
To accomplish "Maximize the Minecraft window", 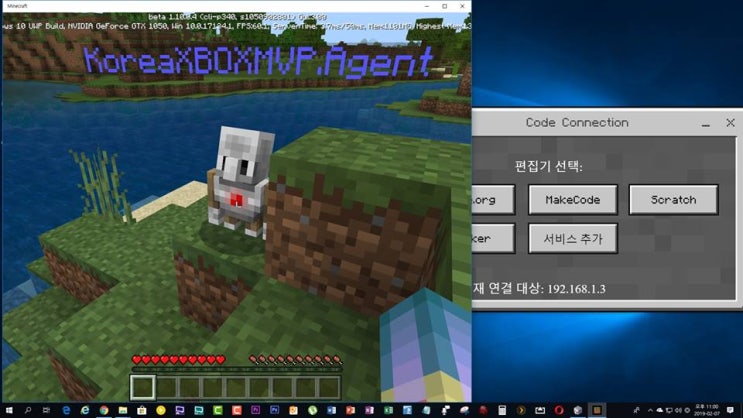I will coord(444,6).
